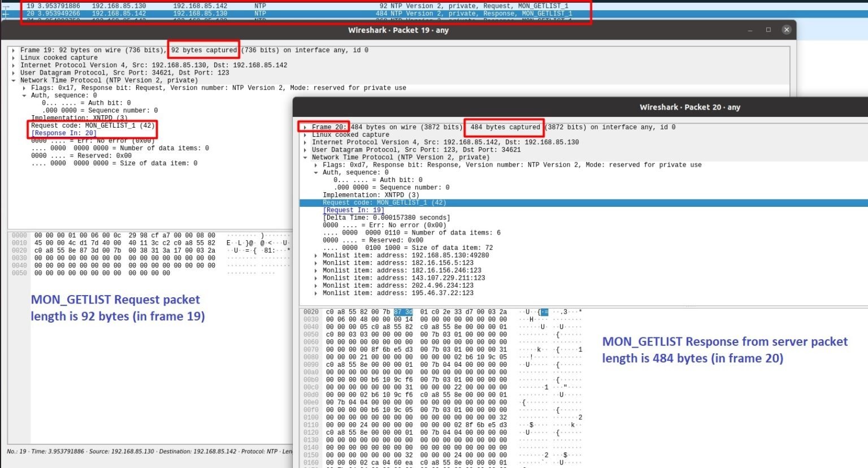
Task: Expand User Datagram Protocol details in Packet 19
Action: (14, 72)
